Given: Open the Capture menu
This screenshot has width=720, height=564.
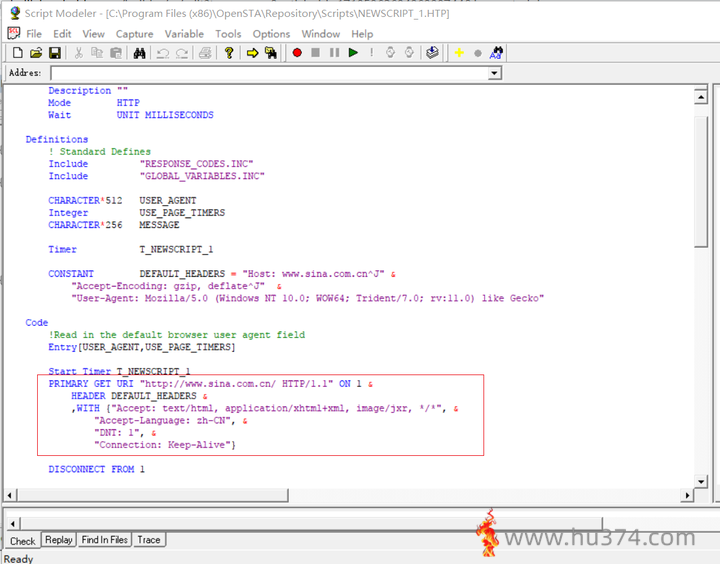Looking at the screenshot, I should coord(135,34).
